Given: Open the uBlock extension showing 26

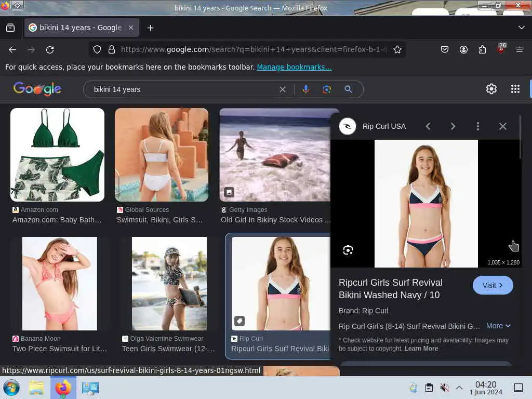Looking at the screenshot, I should tap(501, 48).
